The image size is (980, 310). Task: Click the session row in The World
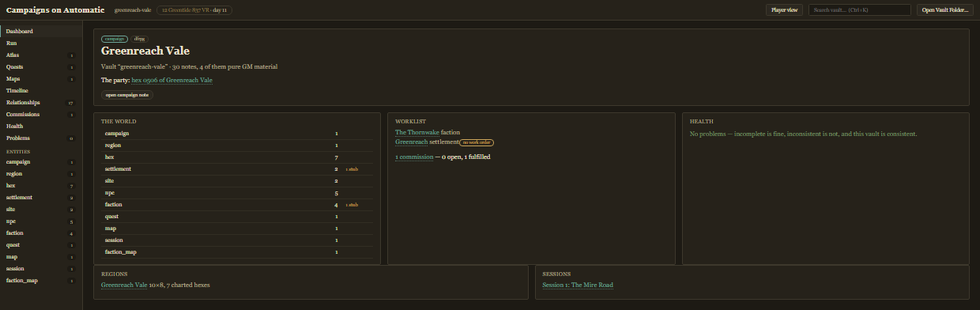click(237, 240)
